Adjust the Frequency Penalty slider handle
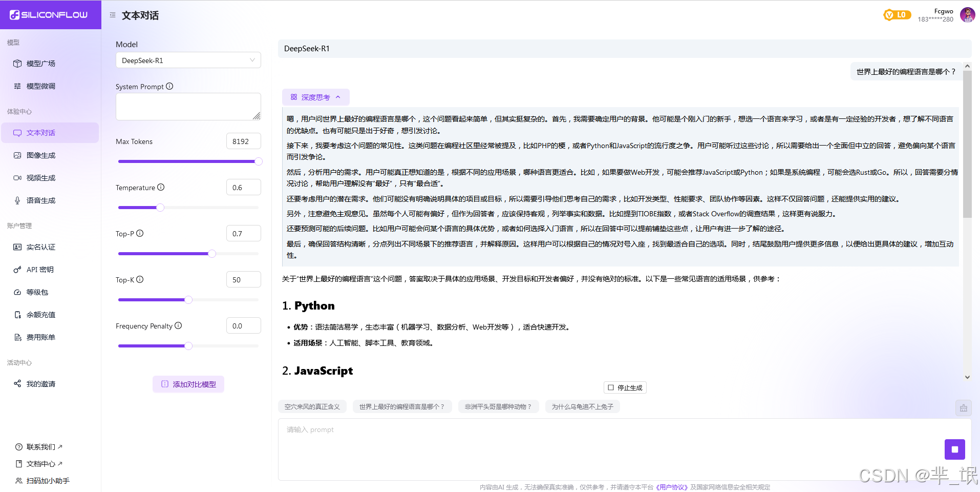Viewport: 980px width, 492px height. tap(188, 346)
